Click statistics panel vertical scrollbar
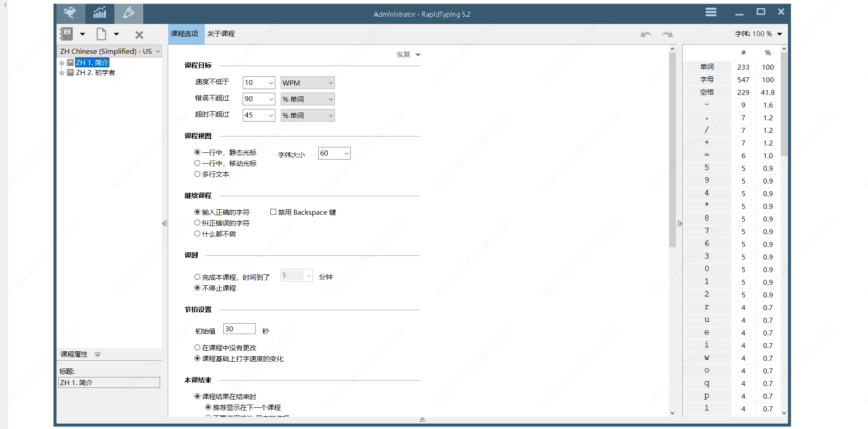This screenshot has width=868, height=429. tap(784, 104)
